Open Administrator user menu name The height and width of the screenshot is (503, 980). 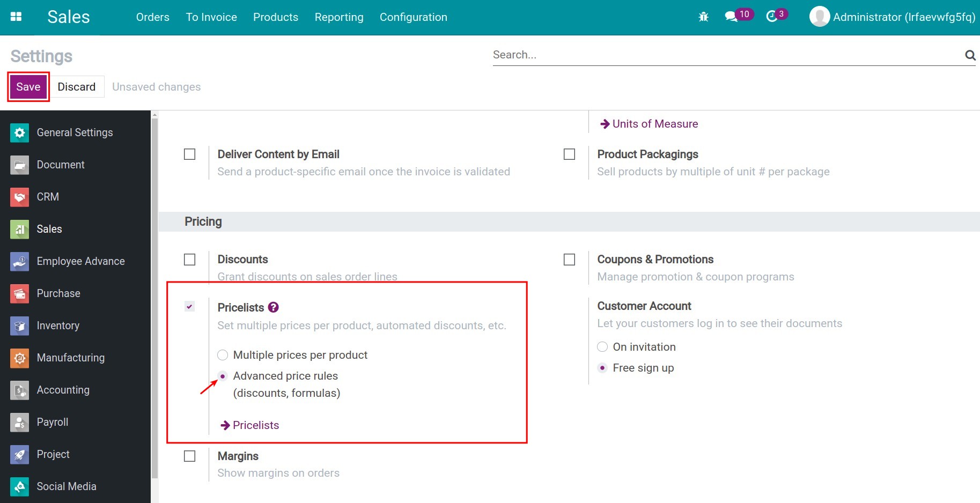coord(904,17)
